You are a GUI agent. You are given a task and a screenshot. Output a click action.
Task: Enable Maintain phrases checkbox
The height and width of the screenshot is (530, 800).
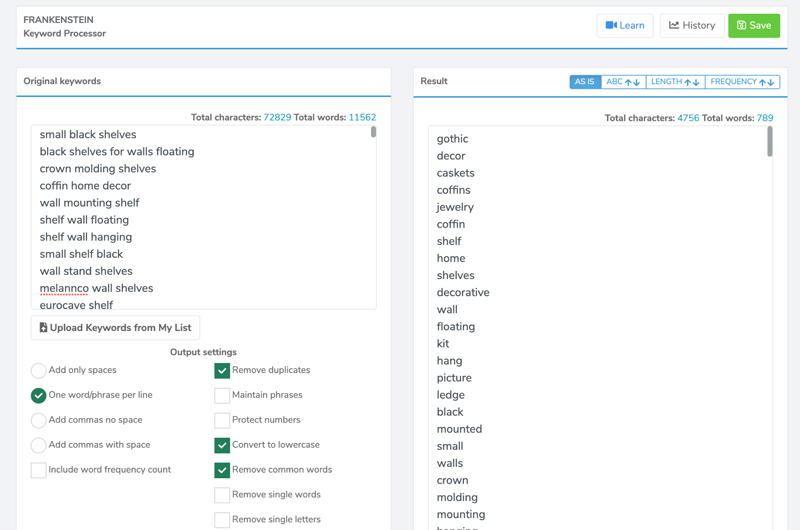tap(222, 396)
